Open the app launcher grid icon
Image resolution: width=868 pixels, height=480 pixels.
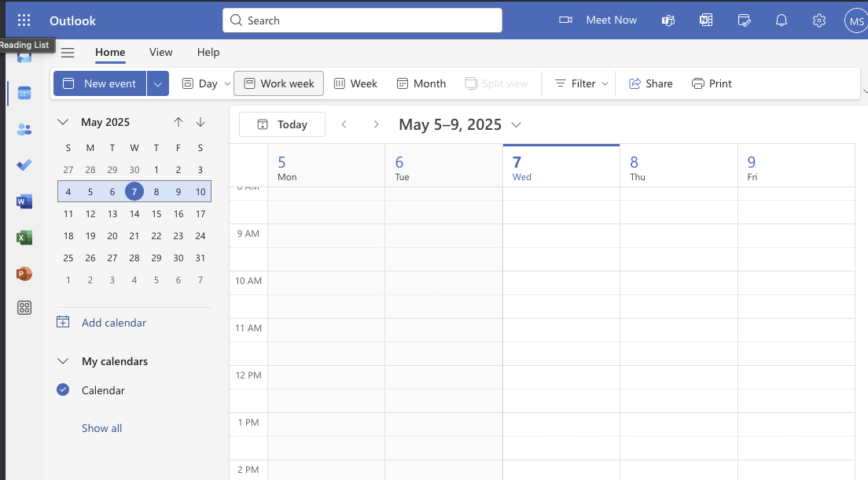[24, 20]
